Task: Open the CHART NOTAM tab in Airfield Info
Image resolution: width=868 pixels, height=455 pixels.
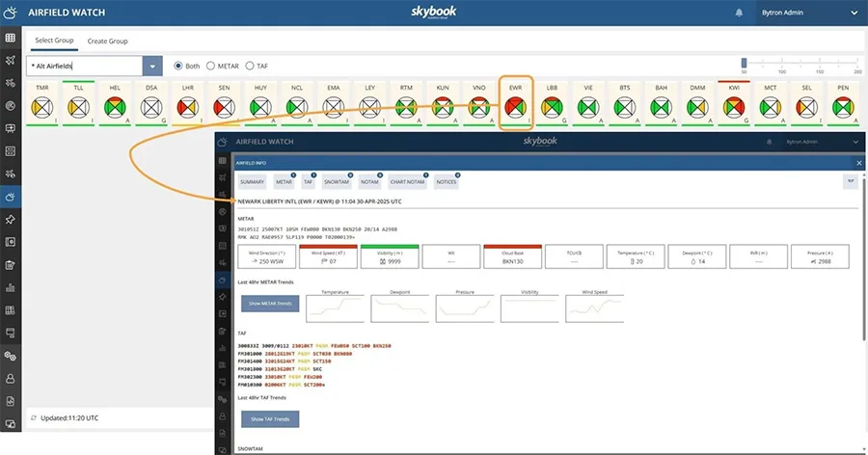Action: pyautogui.click(x=407, y=181)
